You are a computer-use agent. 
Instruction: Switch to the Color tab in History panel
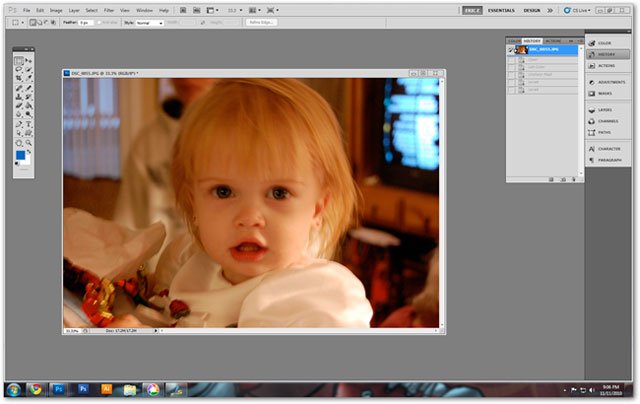coord(514,41)
